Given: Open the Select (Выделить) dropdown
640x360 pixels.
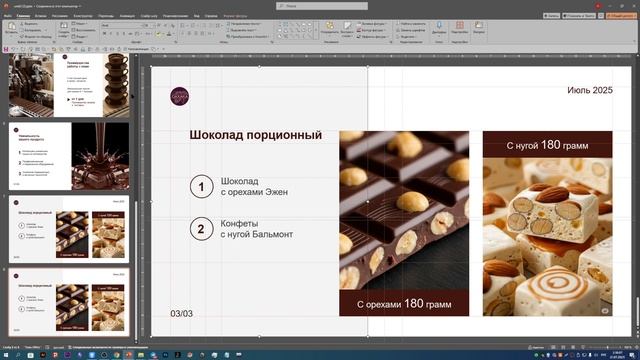Looking at the screenshot, I should click(407, 36).
